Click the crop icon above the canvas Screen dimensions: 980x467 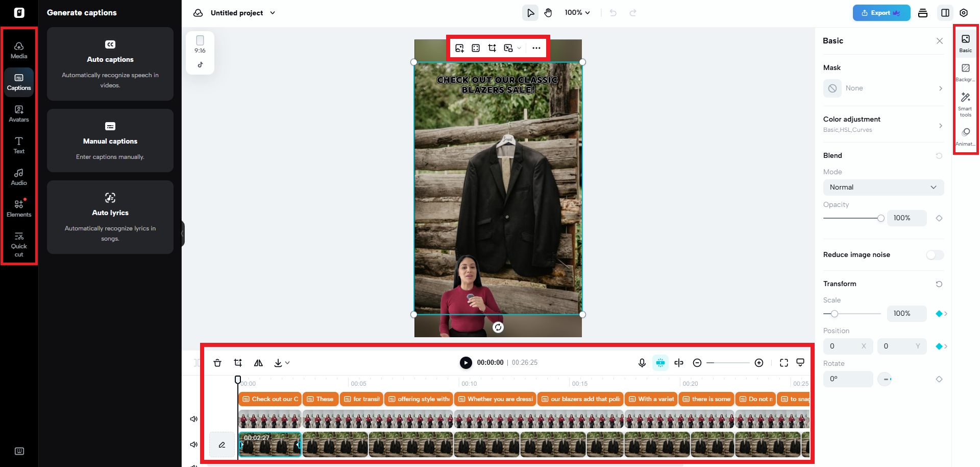point(492,48)
